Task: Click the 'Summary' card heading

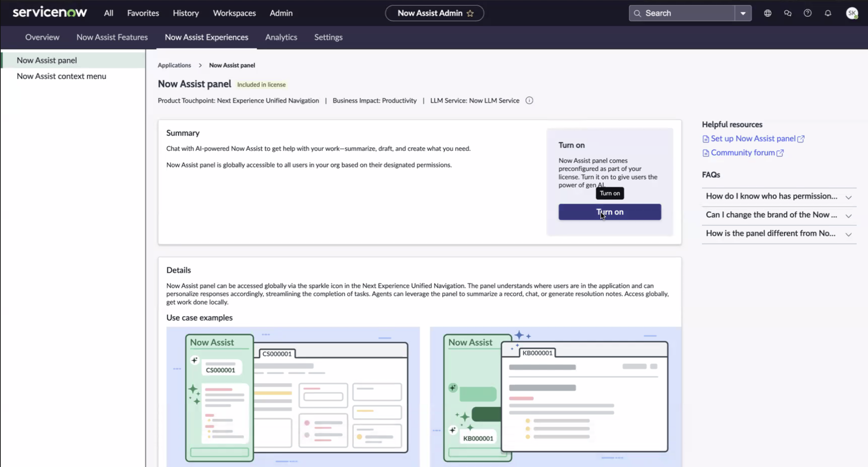Action: pyautogui.click(x=183, y=133)
